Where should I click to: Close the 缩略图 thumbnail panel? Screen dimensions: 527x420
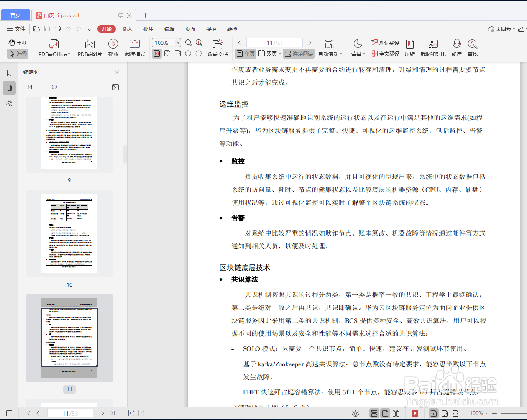click(x=117, y=72)
